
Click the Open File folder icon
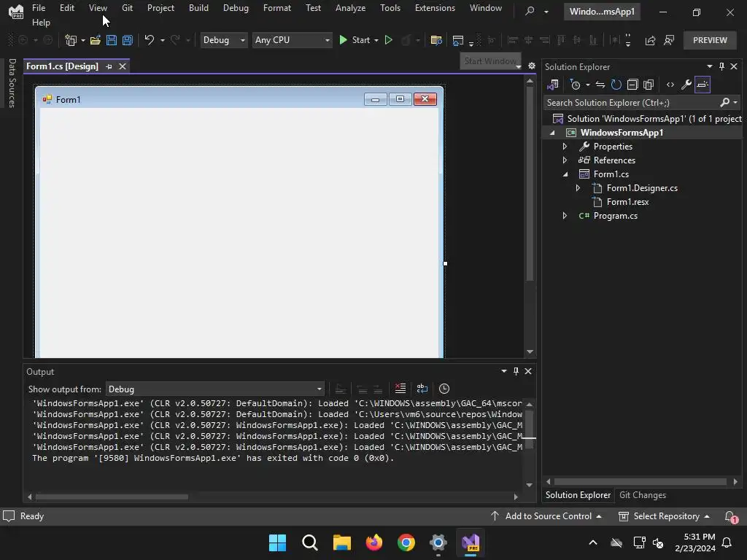pos(96,41)
